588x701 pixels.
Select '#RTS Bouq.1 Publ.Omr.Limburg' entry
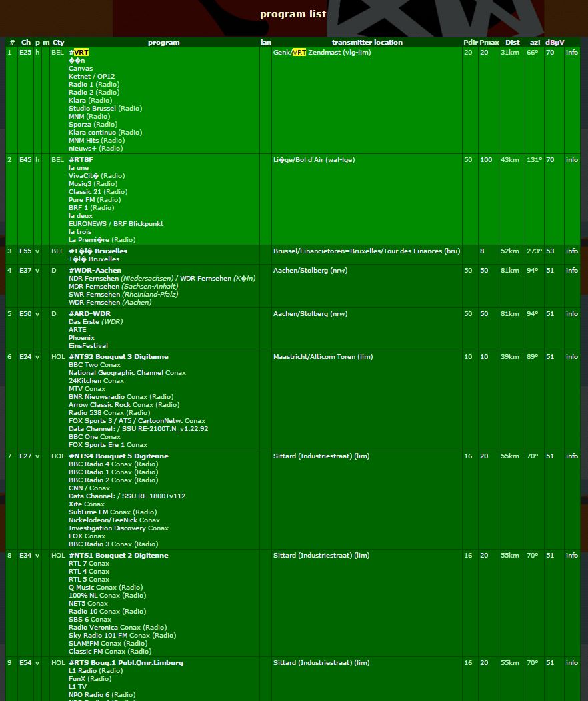[126, 662]
